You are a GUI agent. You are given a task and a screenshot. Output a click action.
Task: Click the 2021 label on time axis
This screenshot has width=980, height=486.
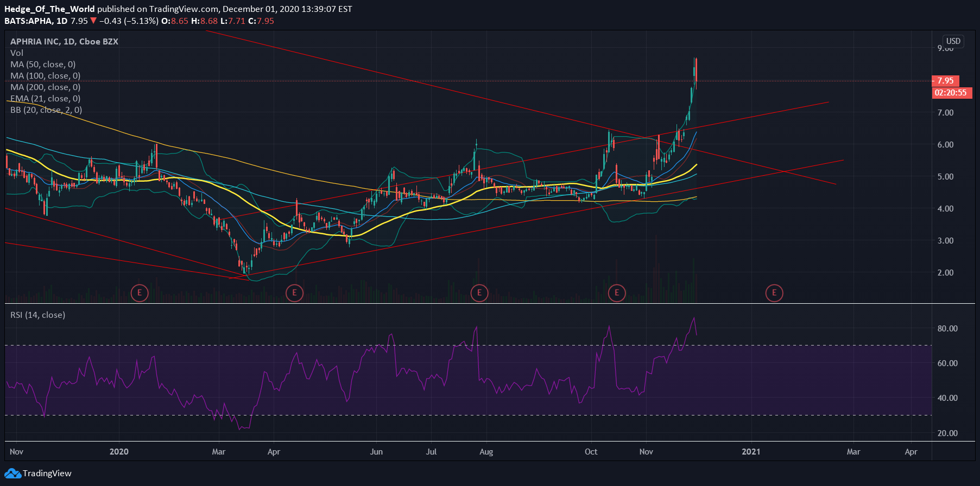pos(751,451)
